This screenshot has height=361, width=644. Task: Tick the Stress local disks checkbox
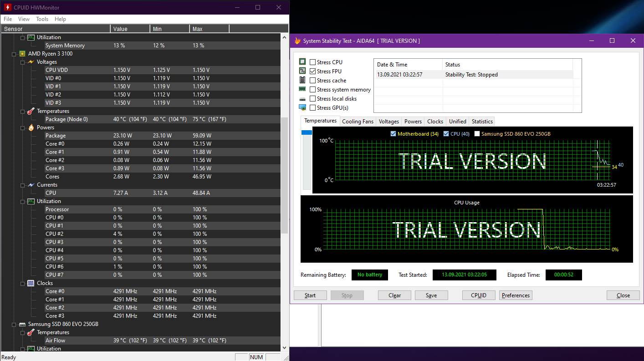click(x=313, y=99)
